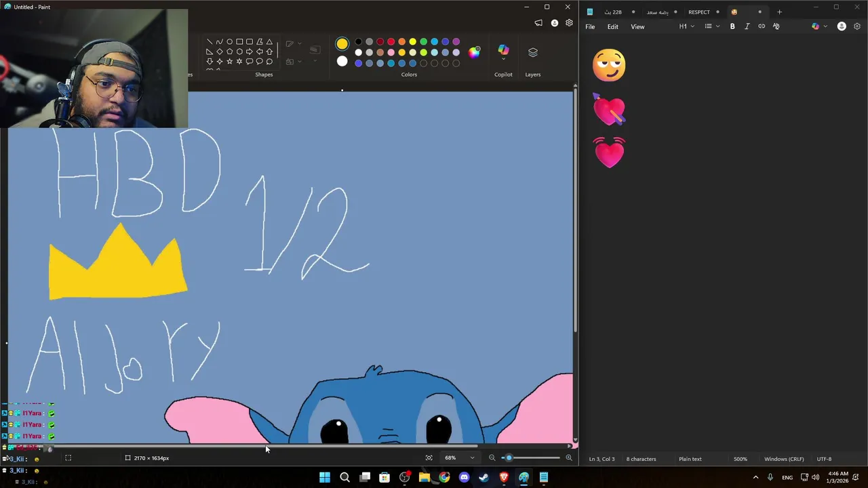
Task: Open the ENG language indicator
Action: (x=787, y=477)
